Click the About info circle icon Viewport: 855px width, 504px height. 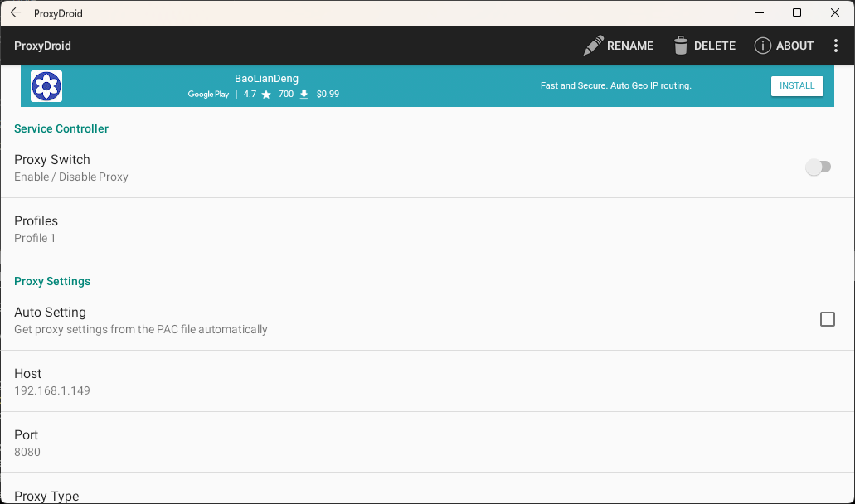click(x=762, y=46)
